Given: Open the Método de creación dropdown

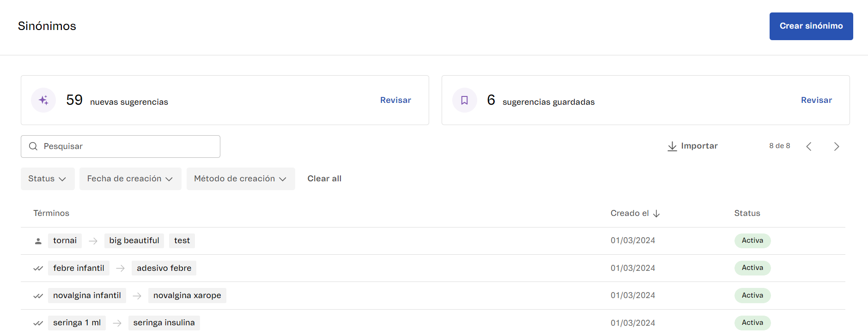Looking at the screenshot, I should pyautogui.click(x=240, y=179).
